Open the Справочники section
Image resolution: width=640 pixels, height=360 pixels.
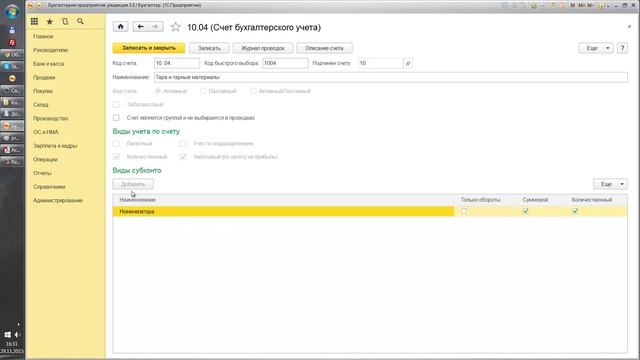tap(49, 187)
